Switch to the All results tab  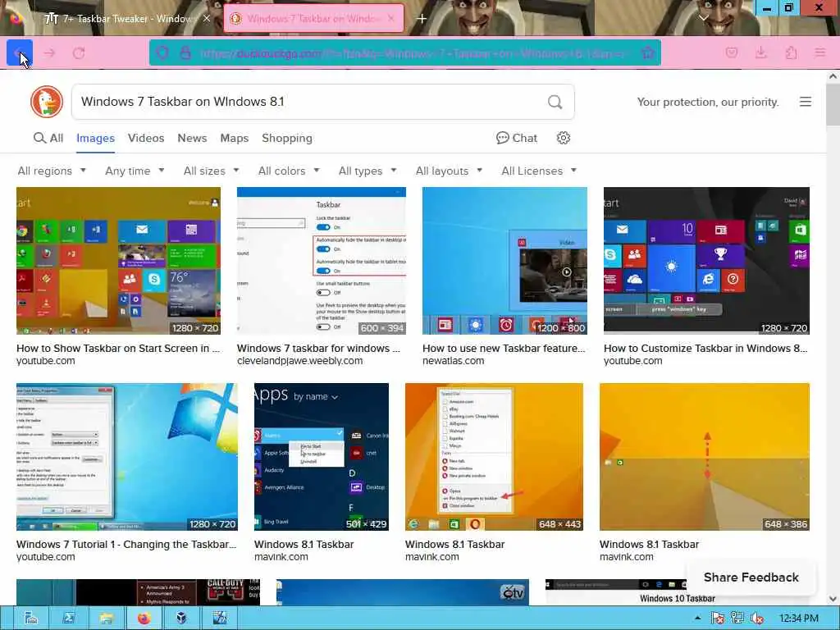48,138
